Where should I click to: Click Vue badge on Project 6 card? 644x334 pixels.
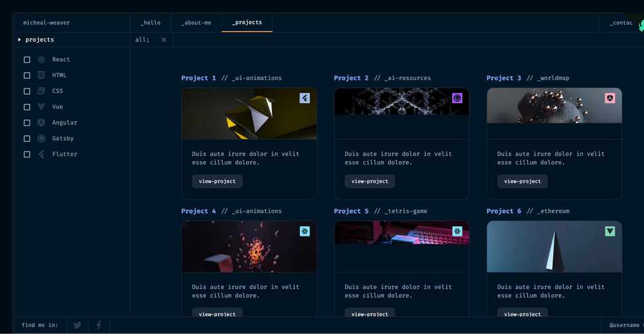(x=610, y=231)
